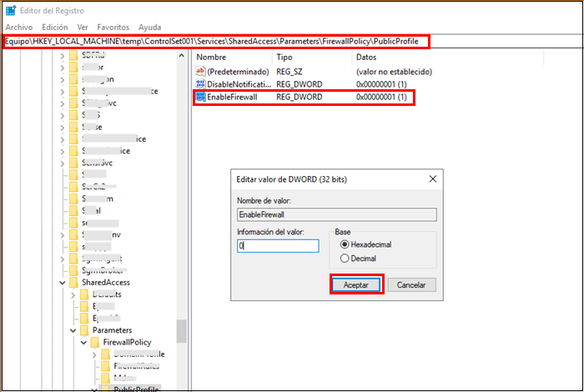Click the Nombre de valor field
The width and height of the screenshot is (584, 392).
coord(337,214)
